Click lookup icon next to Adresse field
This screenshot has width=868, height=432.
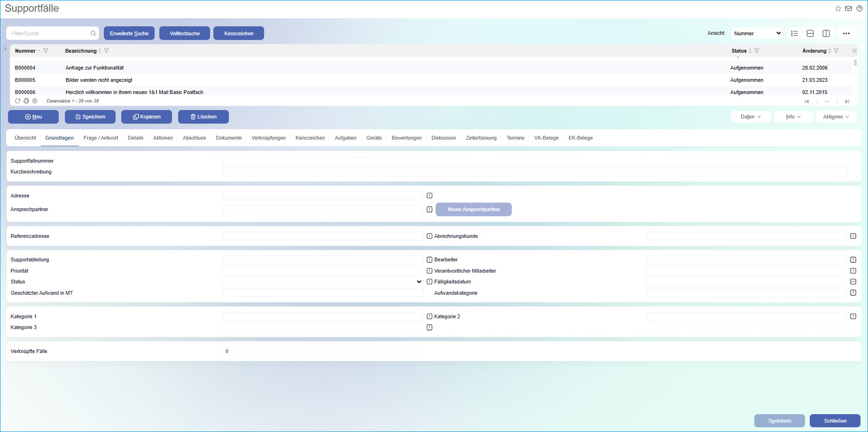coord(430,196)
